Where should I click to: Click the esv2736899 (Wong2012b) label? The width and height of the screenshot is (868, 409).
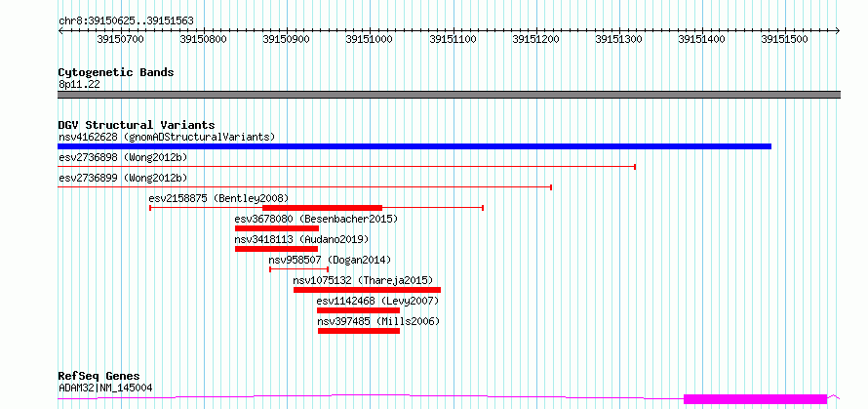[x=123, y=178]
